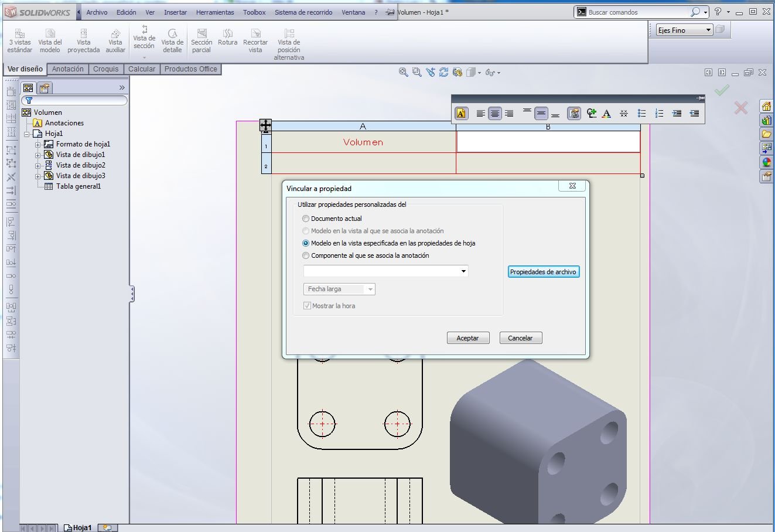Screen dimensions: 775x532
Task: Open the Archivo menu
Action: pos(97,12)
